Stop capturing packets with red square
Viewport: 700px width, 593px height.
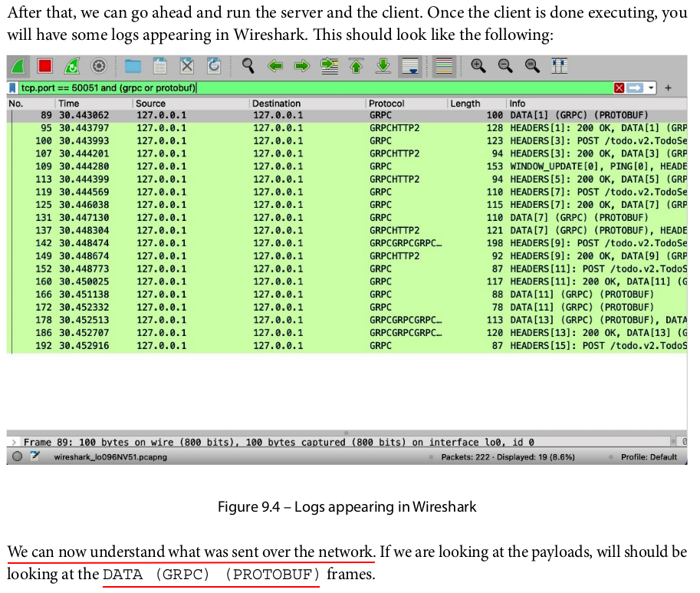pos(45,67)
